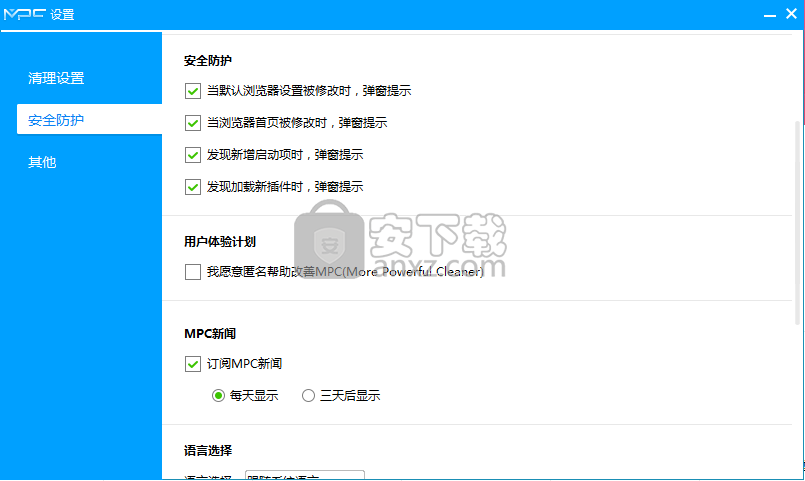Click the 设置 title text
This screenshot has height=481, width=805.
62,15
